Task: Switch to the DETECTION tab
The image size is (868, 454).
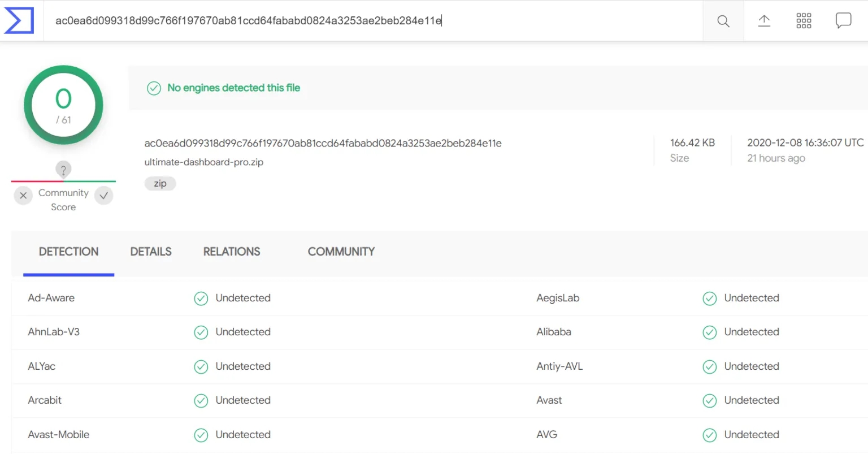Action: [68, 252]
